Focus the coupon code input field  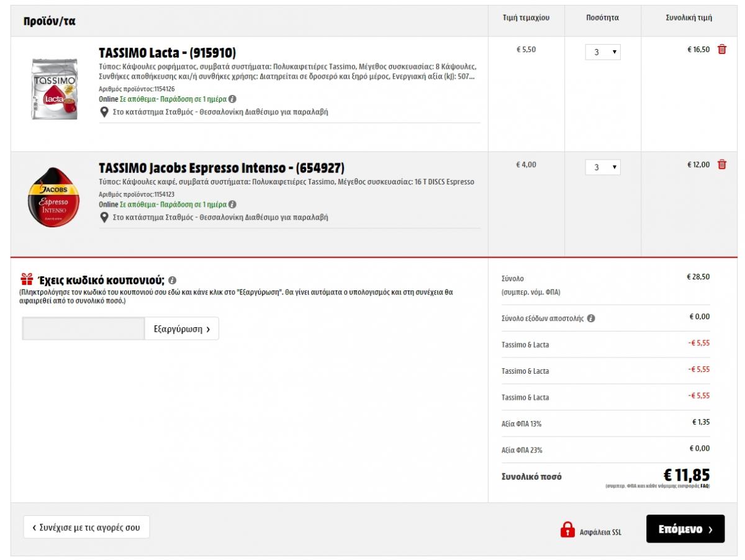coord(84,329)
